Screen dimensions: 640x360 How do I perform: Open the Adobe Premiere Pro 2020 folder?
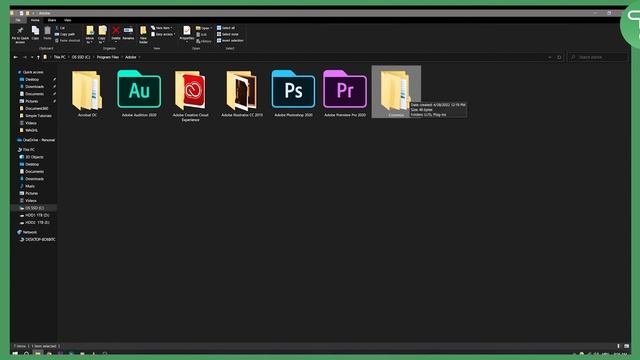click(x=345, y=93)
